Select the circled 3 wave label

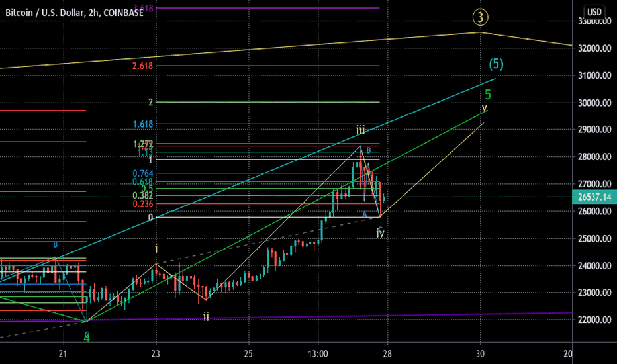480,17
